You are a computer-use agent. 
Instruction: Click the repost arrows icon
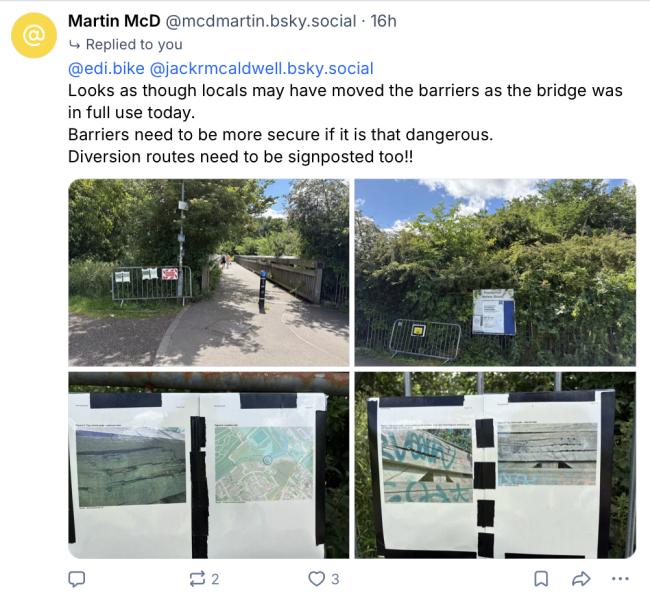click(197, 579)
